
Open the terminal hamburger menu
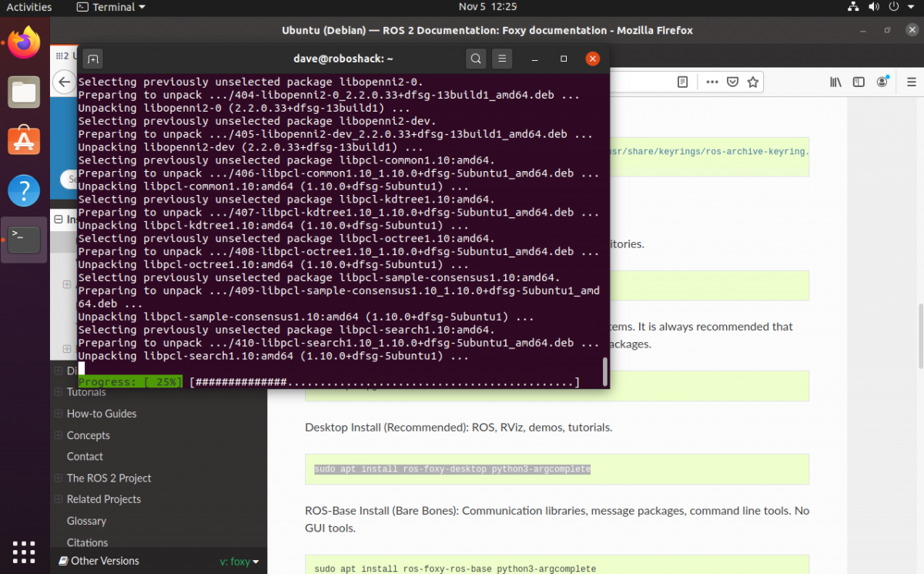(501, 59)
